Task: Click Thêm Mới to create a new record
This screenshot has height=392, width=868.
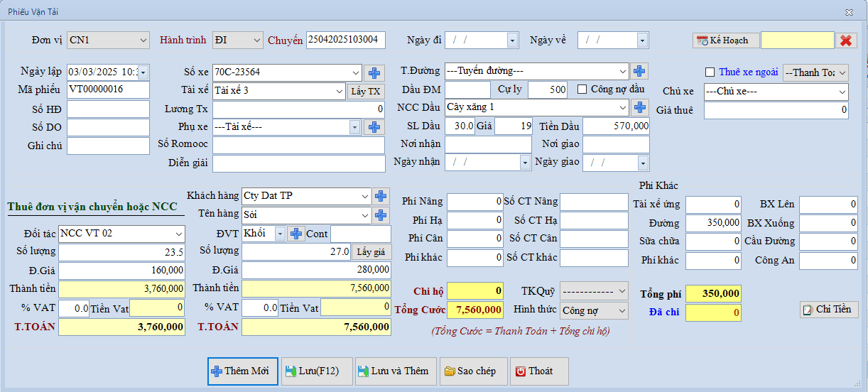Action: point(243,371)
